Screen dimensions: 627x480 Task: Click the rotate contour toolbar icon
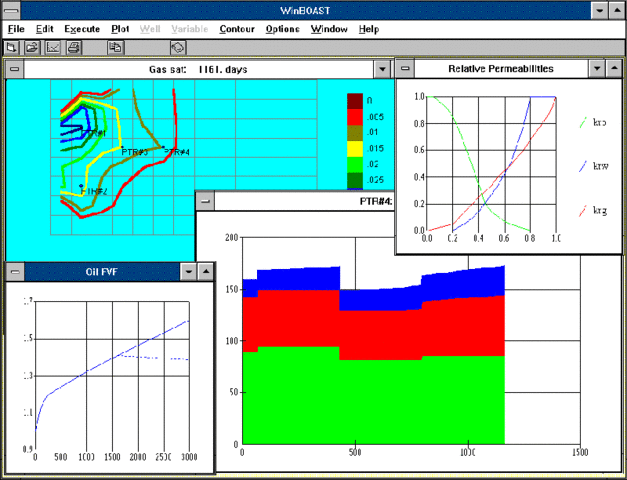pyautogui.click(x=178, y=48)
